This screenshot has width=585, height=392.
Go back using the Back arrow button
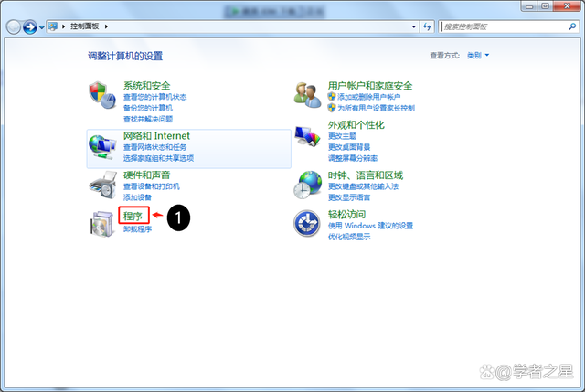click(x=14, y=27)
